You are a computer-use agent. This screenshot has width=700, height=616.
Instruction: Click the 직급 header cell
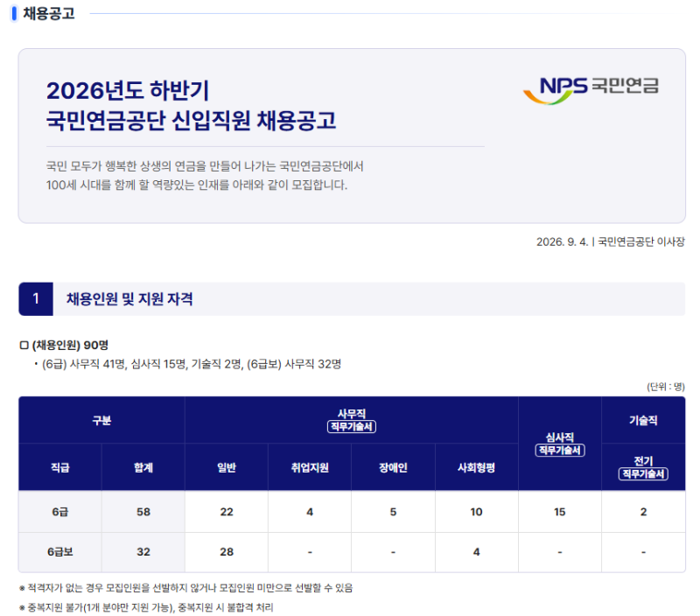59,467
